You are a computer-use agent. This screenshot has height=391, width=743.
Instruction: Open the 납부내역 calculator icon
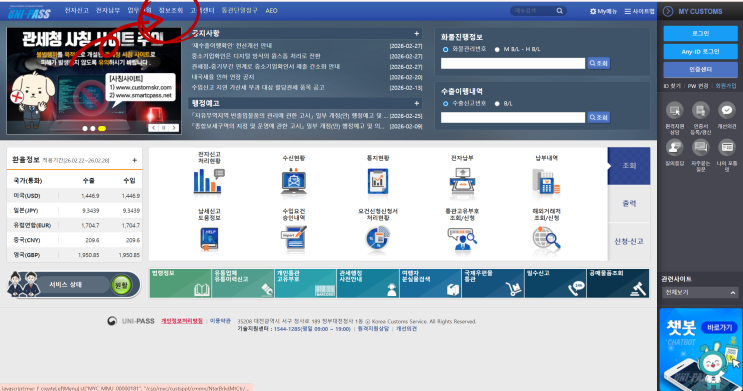point(546,181)
